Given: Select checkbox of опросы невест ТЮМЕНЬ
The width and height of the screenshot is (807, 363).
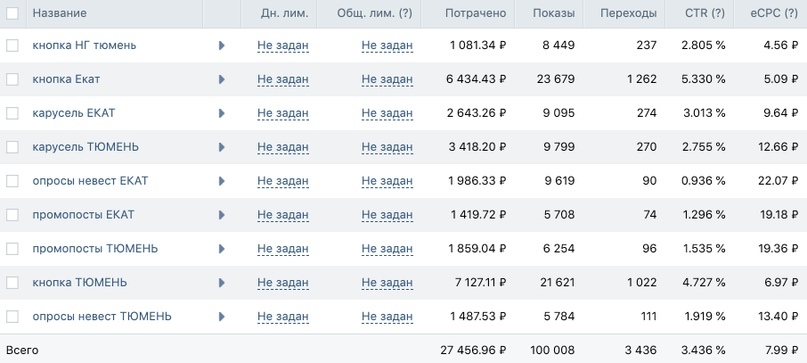Looking at the screenshot, I should 12,316.
